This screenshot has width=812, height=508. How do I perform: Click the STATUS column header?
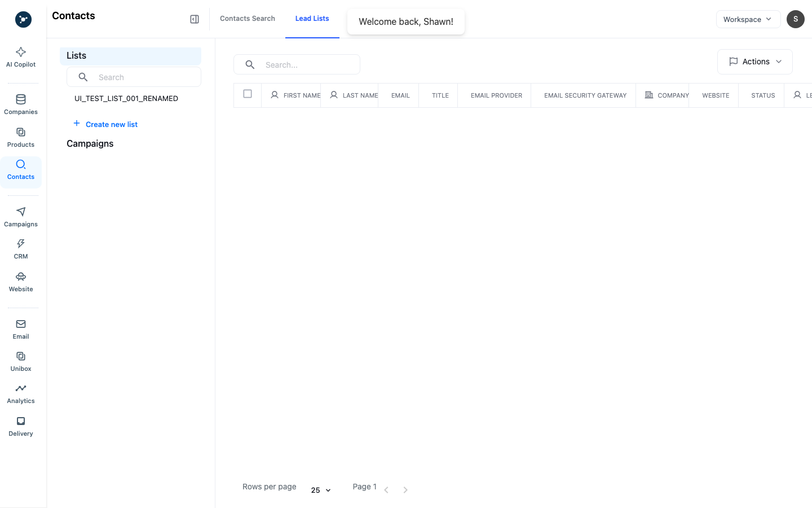pyautogui.click(x=761, y=95)
